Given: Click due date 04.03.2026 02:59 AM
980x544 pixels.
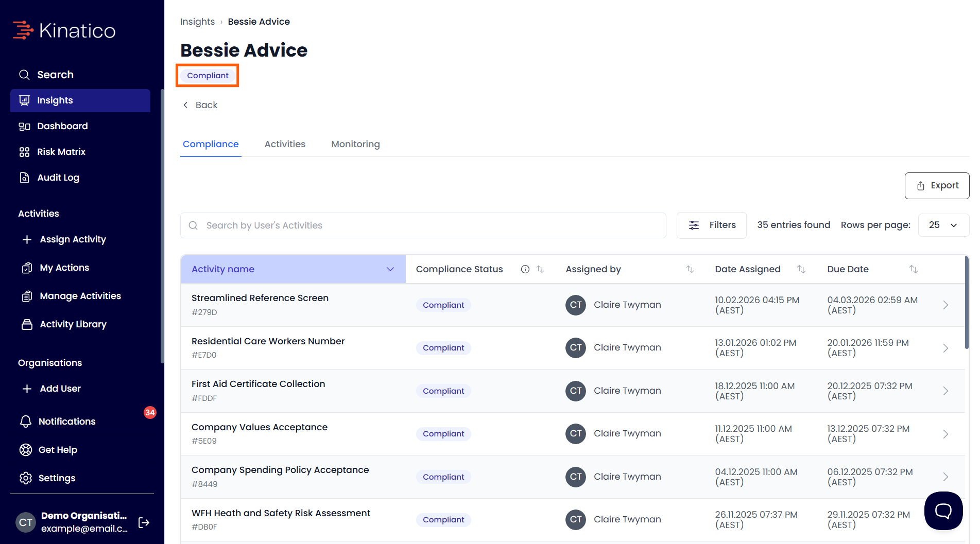Looking at the screenshot, I should 872,305.
